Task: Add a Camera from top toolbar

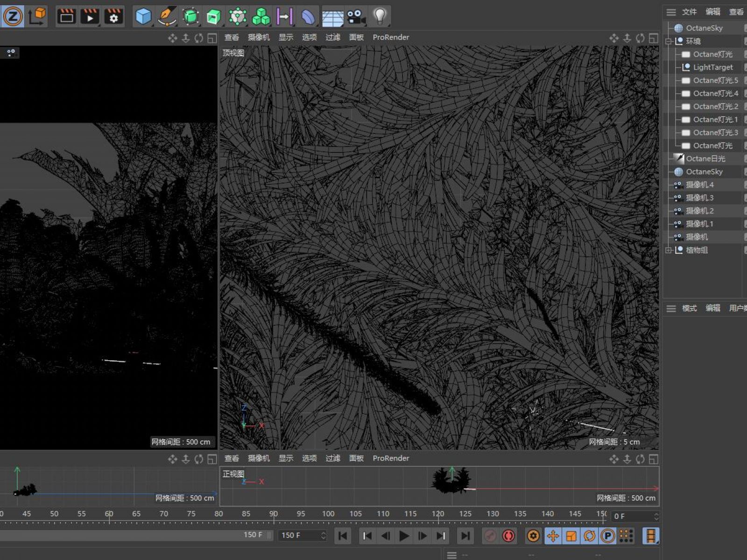Action: (356, 17)
